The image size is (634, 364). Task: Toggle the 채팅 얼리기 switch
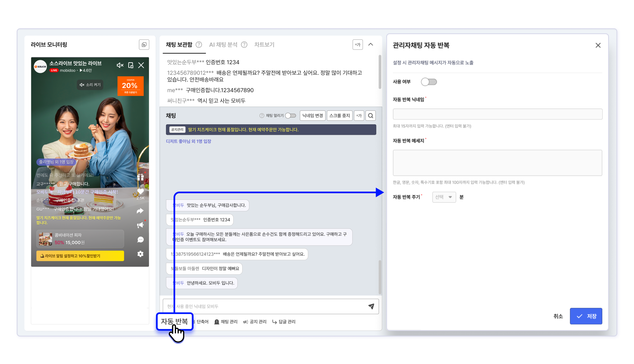[291, 116]
